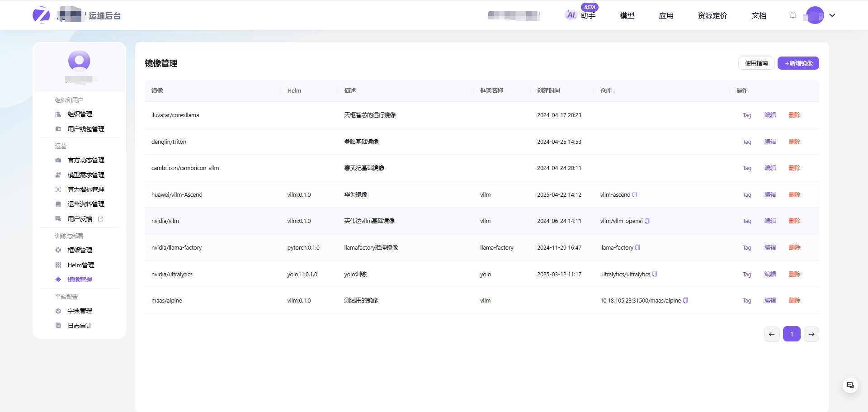Copy vllm-ascend repository name

635,194
